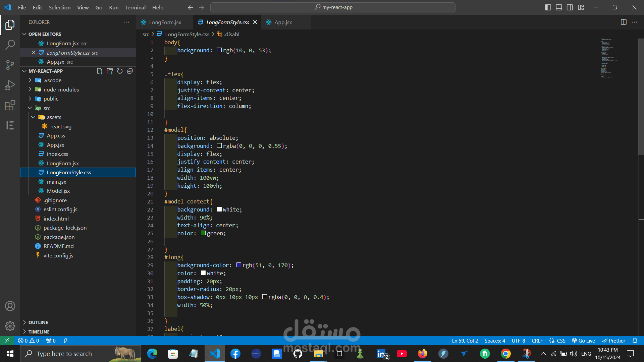The image size is (644, 362).
Task: Switch to the App.jsx editor tab
Action: [283, 22]
